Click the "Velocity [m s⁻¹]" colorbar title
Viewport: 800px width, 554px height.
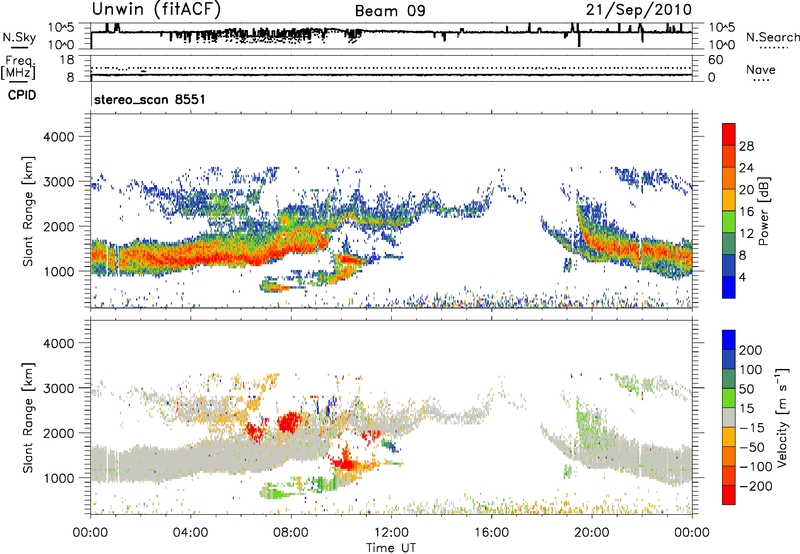click(x=782, y=417)
